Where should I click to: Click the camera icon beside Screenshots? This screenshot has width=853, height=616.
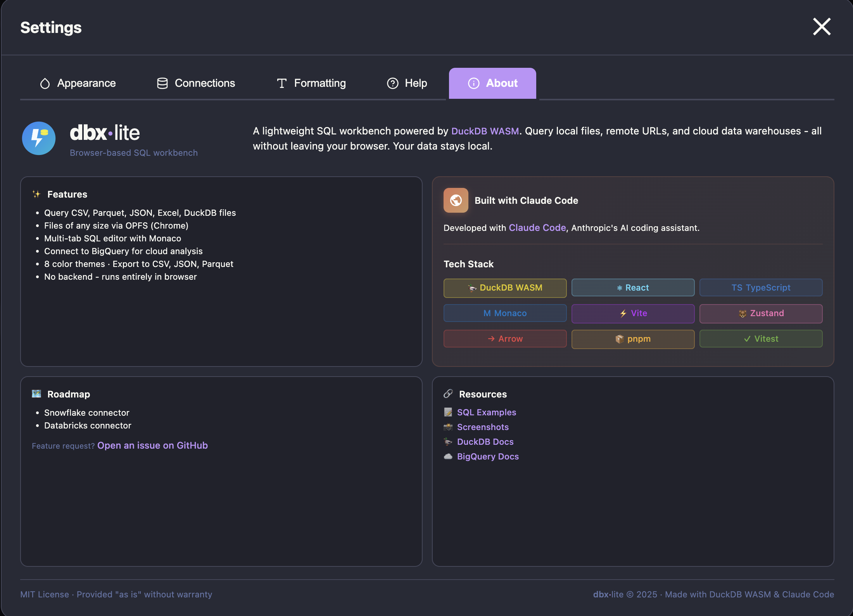448,427
